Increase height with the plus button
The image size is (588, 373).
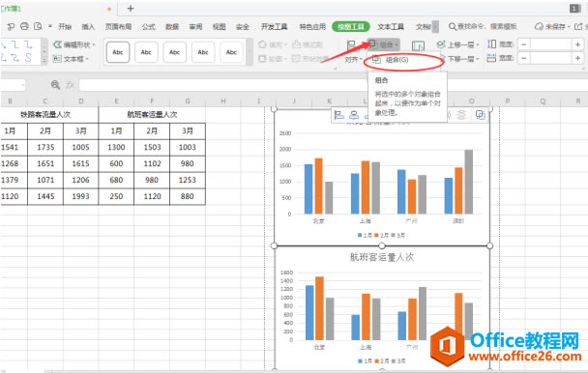click(x=577, y=44)
